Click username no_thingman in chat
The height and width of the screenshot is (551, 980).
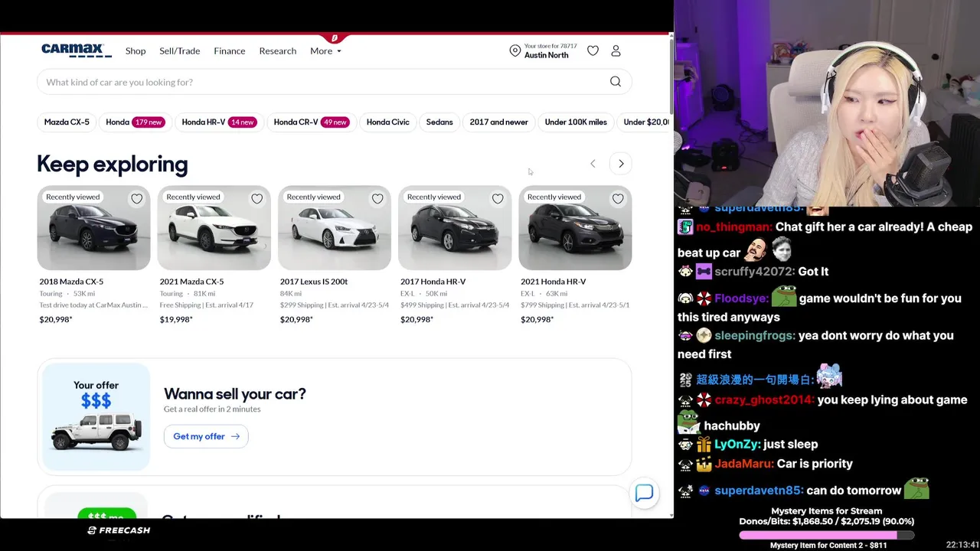coord(733,227)
